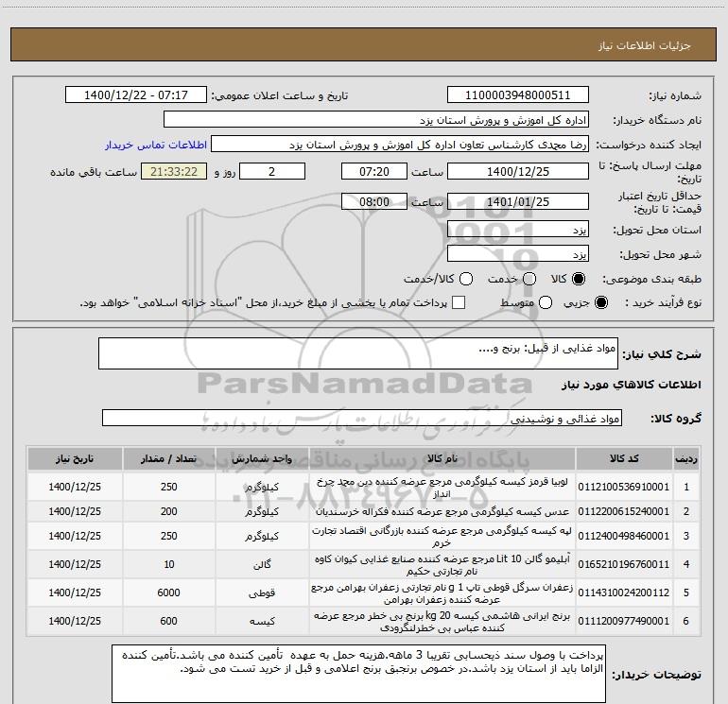Click the نام کالا column header
The image size is (728, 704).
[442, 458]
